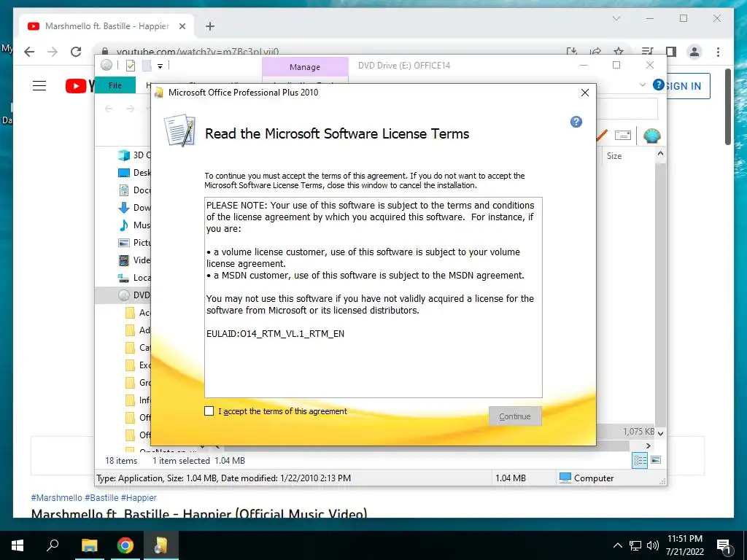The image size is (747, 560).
Task: Click the EULAID:O14_RTM_VL.1_RTM_EN line
Action: (275, 334)
